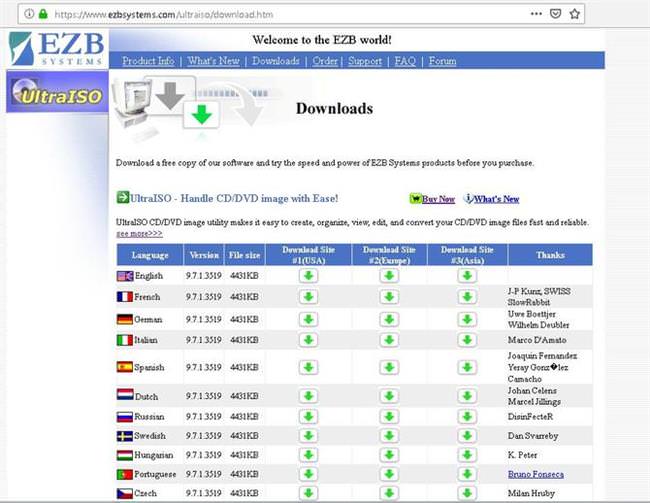Download German version from USA site
650x503 pixels.
point(308,319)
